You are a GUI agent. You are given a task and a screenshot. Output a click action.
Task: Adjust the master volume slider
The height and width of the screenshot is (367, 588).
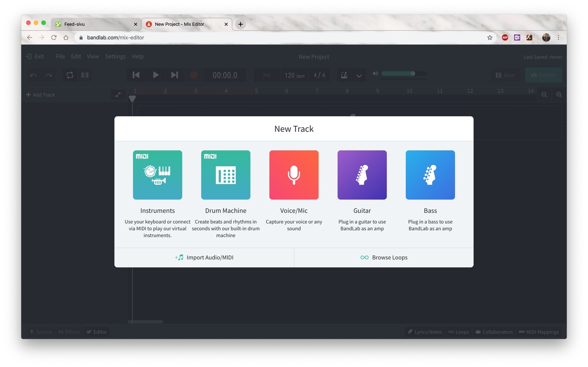pyautogui.click(x=404, y=73)
